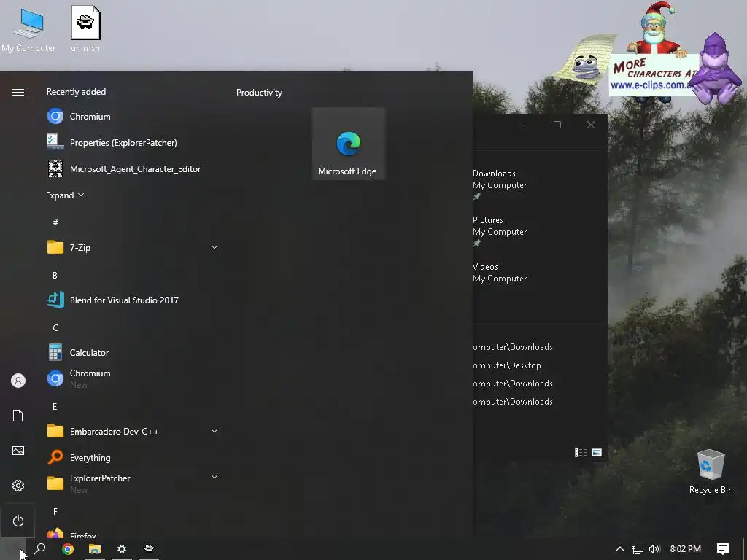The height and width of the screenshot is (560, 747).
Task: Click the Recently added heading
Action: point(76,92)
